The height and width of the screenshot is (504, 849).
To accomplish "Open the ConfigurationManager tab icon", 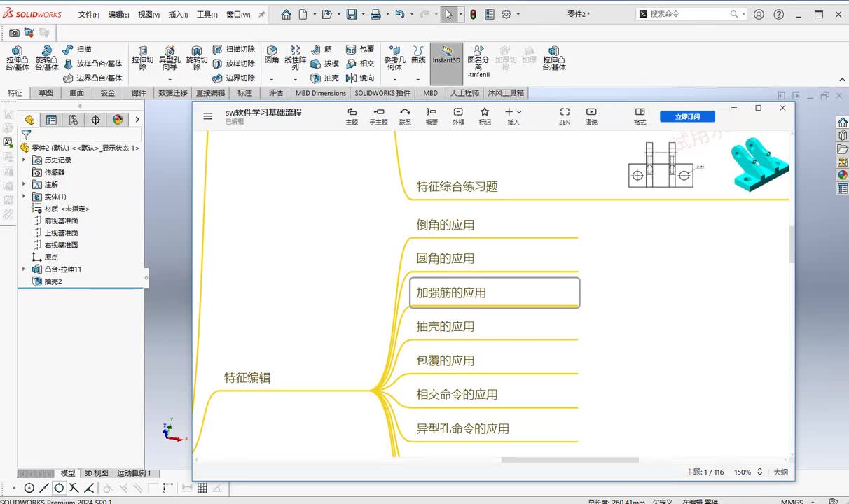I will click(x=74, y=120).
